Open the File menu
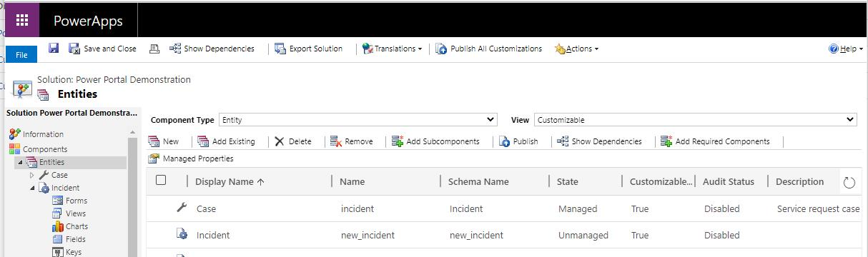 point(21,54)
